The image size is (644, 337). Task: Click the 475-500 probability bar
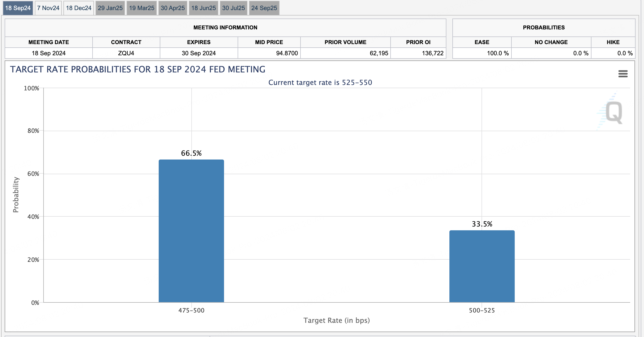[x=191, y=231]
